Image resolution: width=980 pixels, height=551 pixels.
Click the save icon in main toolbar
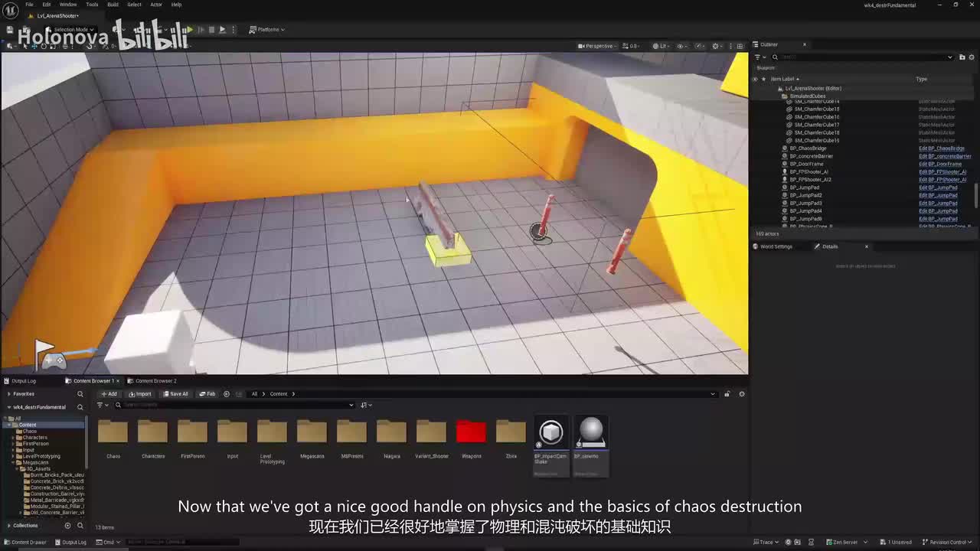coord(10,30)
